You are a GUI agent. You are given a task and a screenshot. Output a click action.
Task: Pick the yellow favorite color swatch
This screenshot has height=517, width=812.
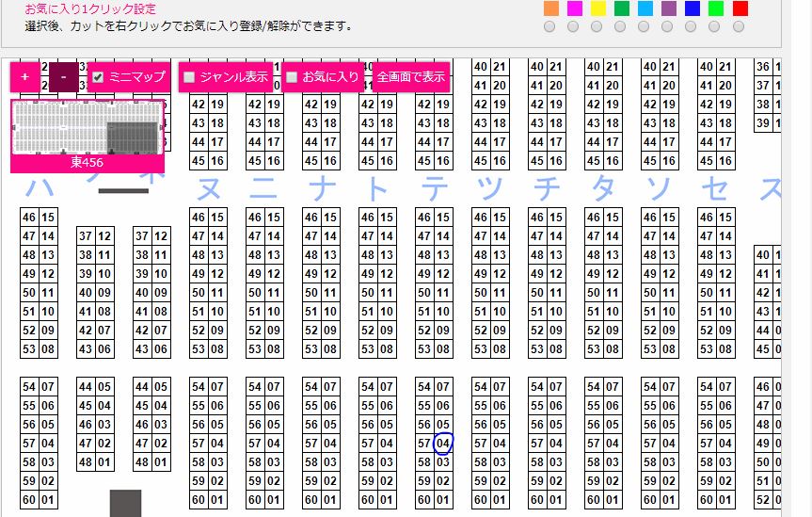598,8
